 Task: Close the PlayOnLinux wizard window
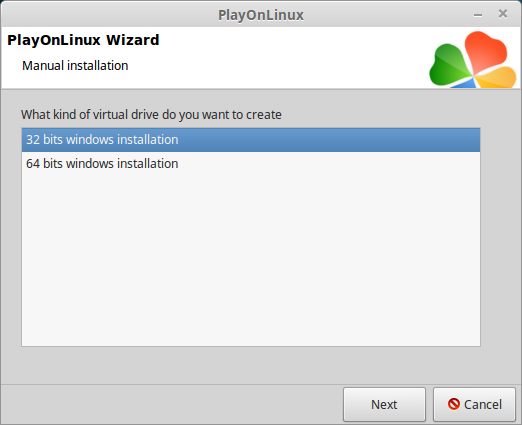pos(503,14)
